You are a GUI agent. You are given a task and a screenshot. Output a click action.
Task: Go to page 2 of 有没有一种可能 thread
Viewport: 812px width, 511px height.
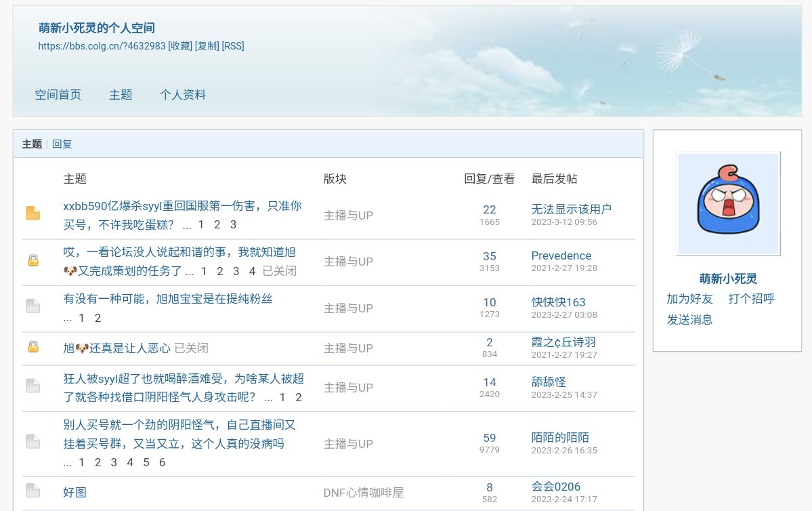(98, 319)
